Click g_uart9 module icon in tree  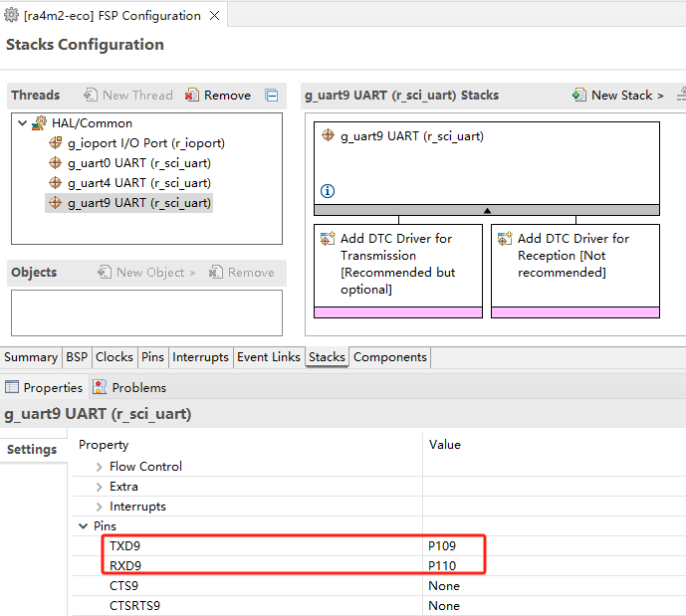[x=55, y=202]
